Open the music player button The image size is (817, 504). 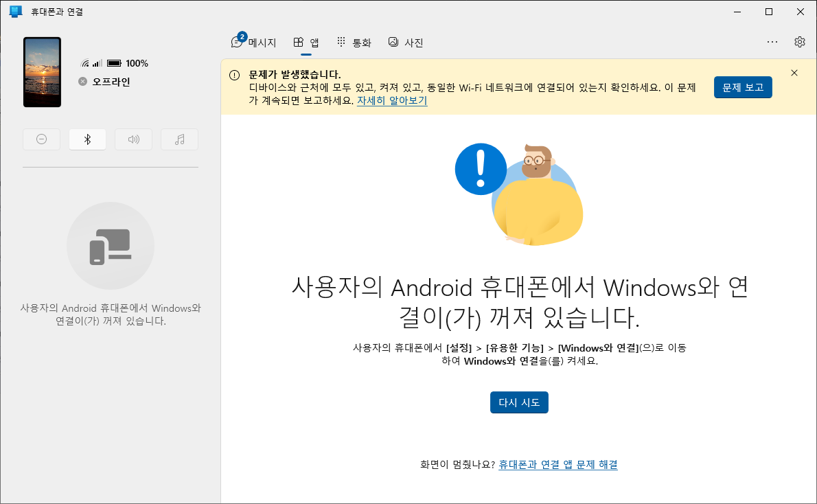coord(179,139)
